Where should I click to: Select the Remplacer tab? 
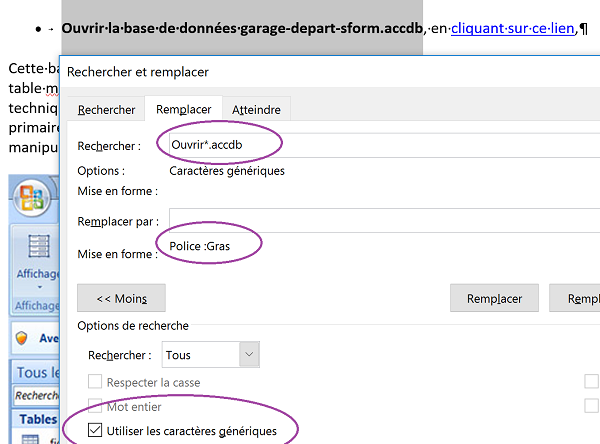pos(184,109)
